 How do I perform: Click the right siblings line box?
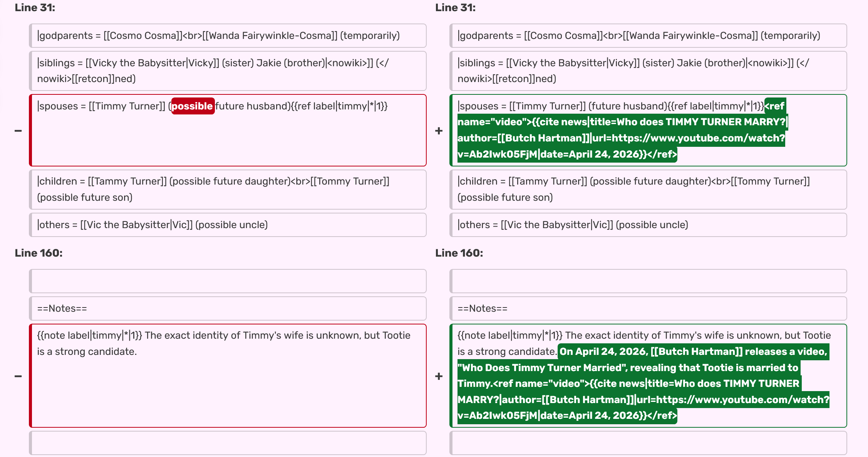(648, 71)
